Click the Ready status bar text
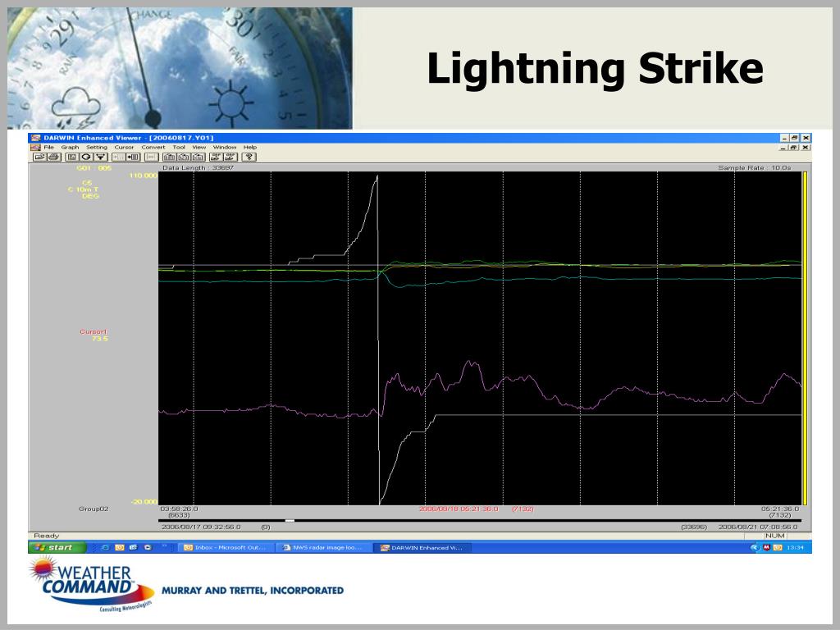 coord(47,536)
